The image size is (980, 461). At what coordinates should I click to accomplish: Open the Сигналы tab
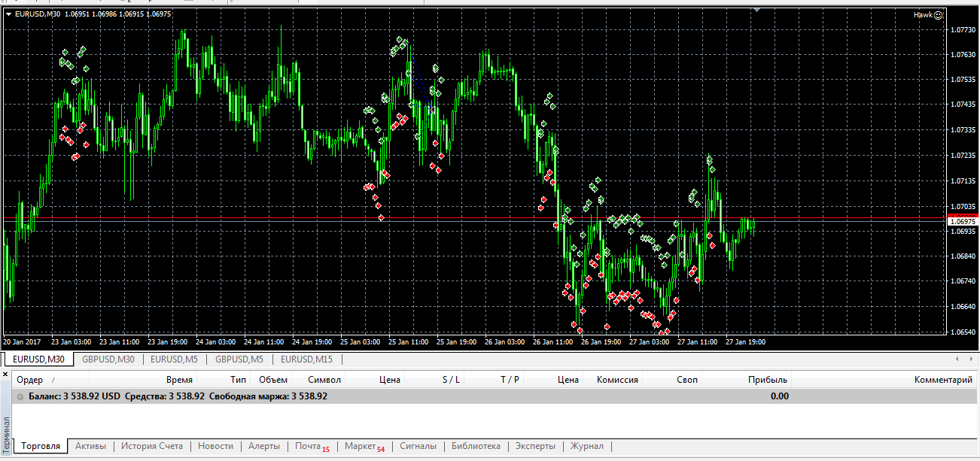coord(418,446)
